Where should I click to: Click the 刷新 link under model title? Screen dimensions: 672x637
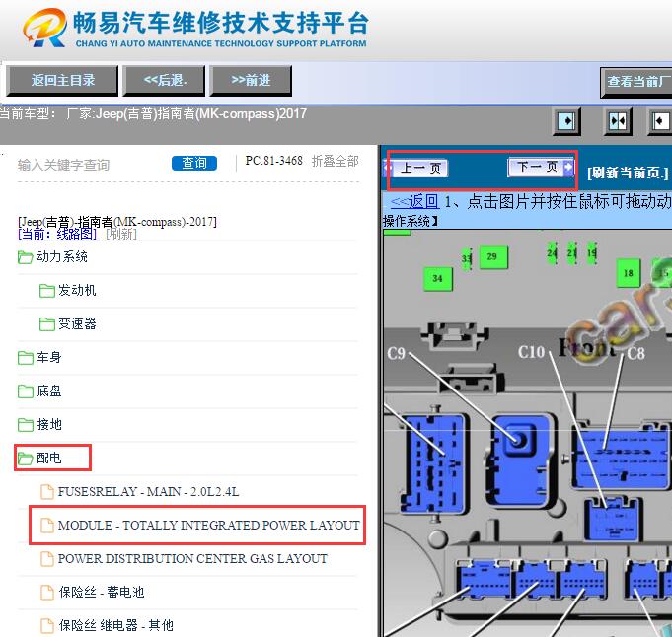[121, 234]
